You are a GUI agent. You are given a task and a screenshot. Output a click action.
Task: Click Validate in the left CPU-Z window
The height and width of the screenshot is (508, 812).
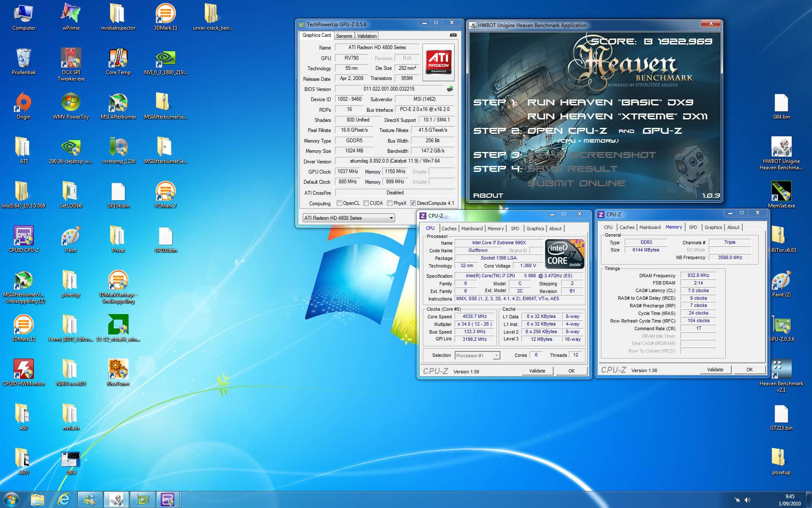coord(537,371)
